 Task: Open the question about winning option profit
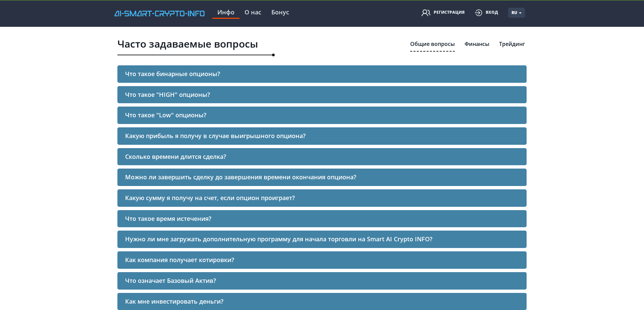(322, 136)
